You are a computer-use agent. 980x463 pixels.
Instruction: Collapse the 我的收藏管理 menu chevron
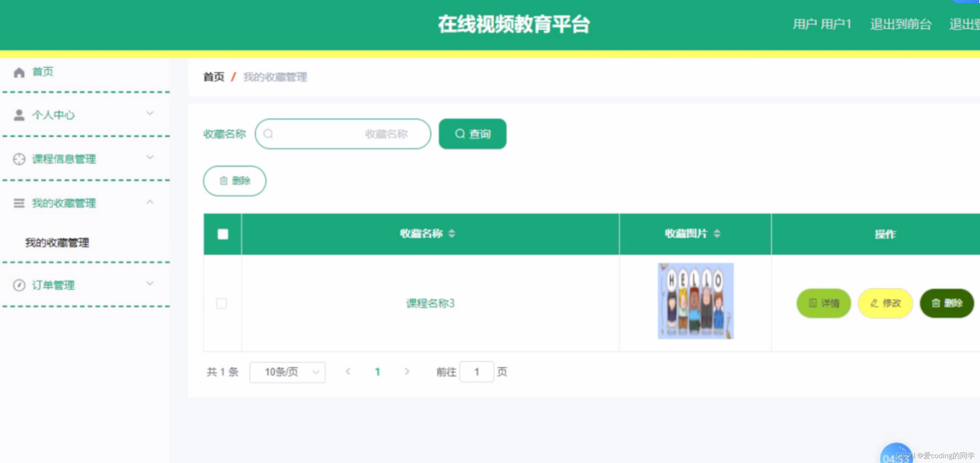point(150,202)
